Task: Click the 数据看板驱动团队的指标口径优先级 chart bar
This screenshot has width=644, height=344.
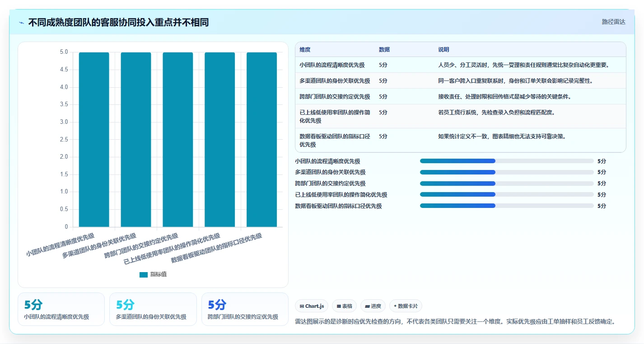Action: [x=262, y=140]
